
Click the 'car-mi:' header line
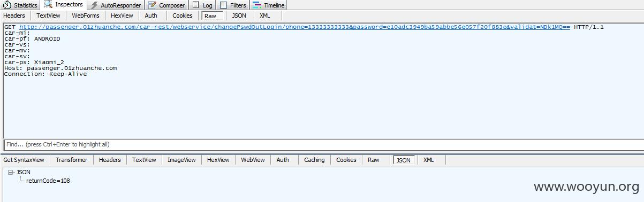tap(17, 33)
